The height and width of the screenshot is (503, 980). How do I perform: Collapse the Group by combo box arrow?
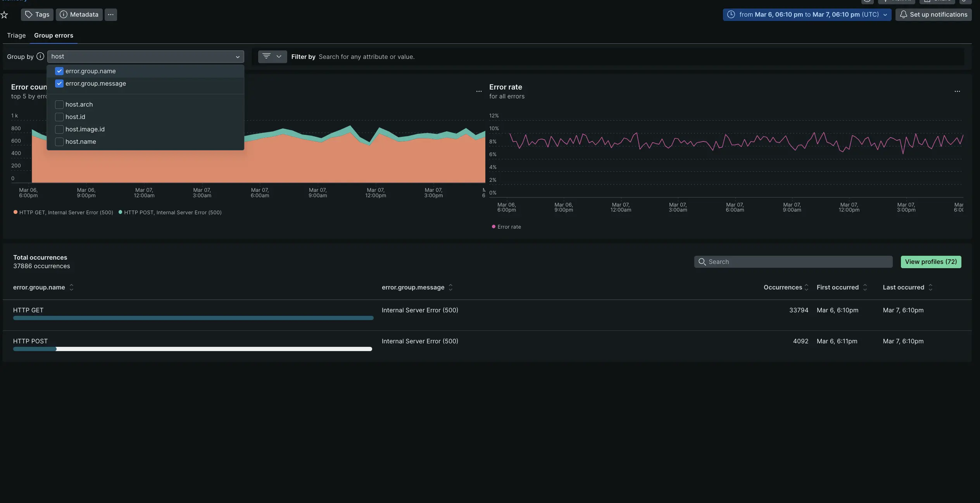click(238, 57)
